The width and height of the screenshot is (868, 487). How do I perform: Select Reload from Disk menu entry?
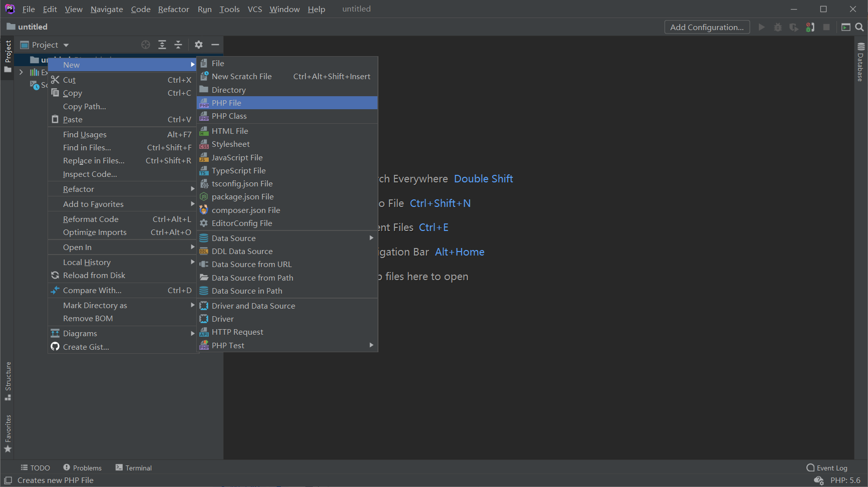[122, 275]
